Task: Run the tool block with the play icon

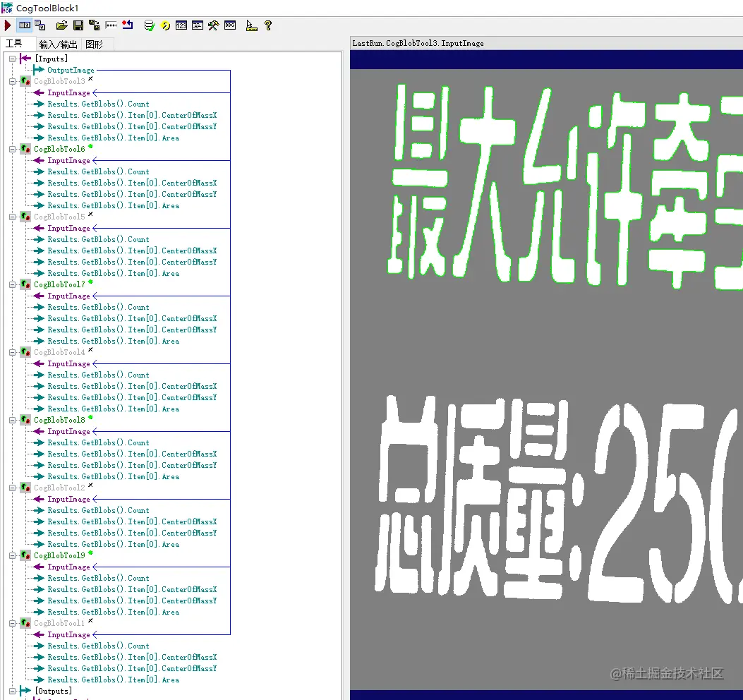Action: pyautogui.click(x=8, y=25)
